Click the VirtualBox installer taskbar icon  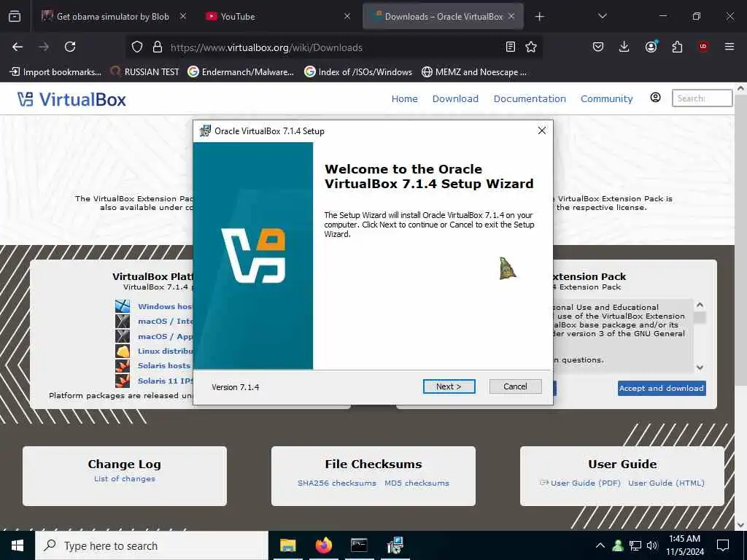coord(395,545)
